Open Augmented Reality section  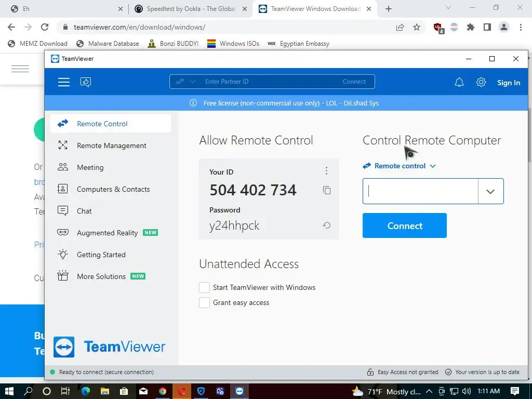click(x=111, y=233)
